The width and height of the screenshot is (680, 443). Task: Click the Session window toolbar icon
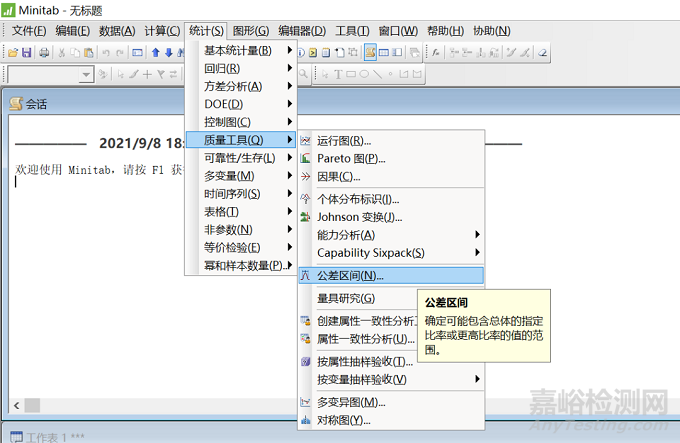tap(371, 52)
